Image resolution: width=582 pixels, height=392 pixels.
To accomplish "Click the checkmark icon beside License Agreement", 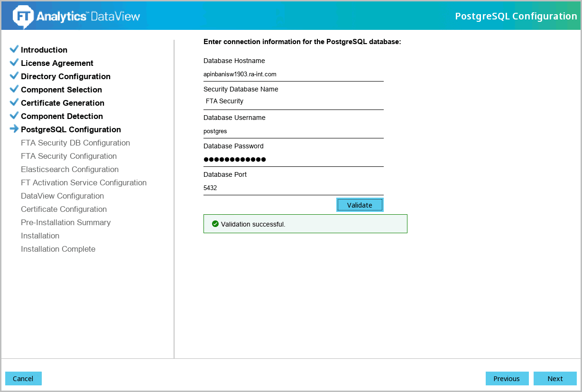I will tap(14, 63).
